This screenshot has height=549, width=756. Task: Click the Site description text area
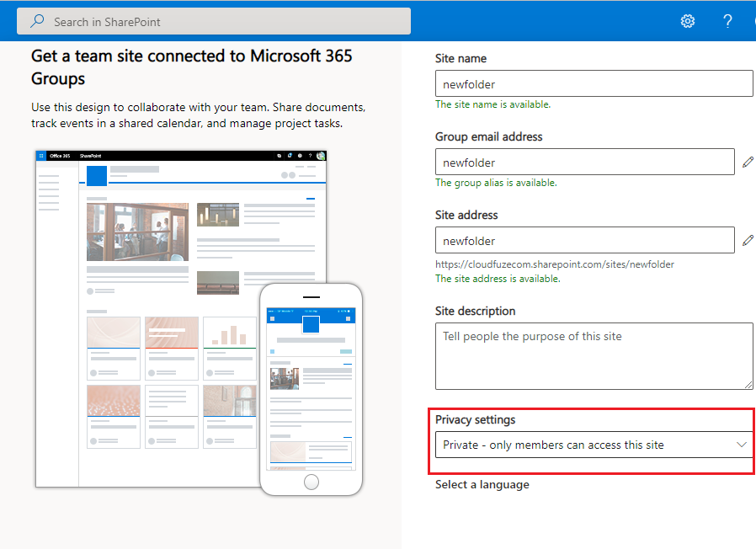point(594,356)
